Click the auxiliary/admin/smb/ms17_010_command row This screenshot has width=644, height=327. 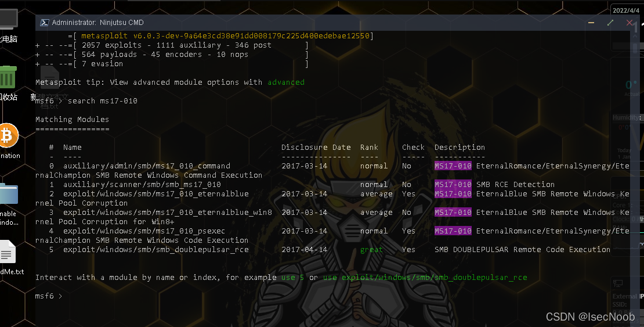click(332, 170)
